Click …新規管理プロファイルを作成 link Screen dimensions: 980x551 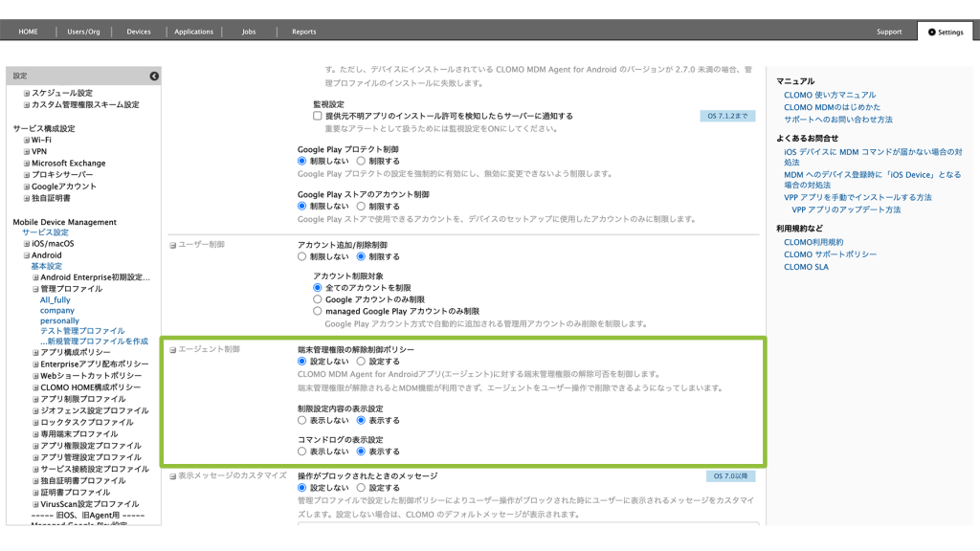94,342
